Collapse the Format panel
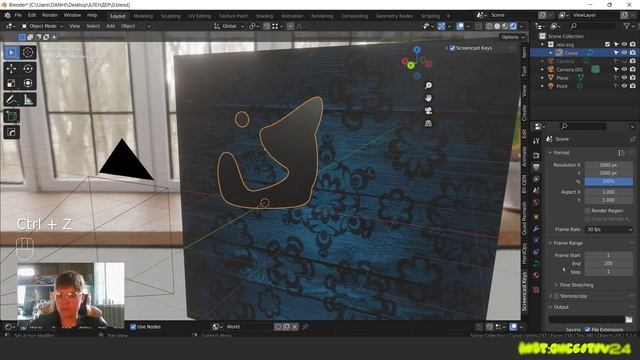This screenshot has height=360, width=640. coord(561,152)
